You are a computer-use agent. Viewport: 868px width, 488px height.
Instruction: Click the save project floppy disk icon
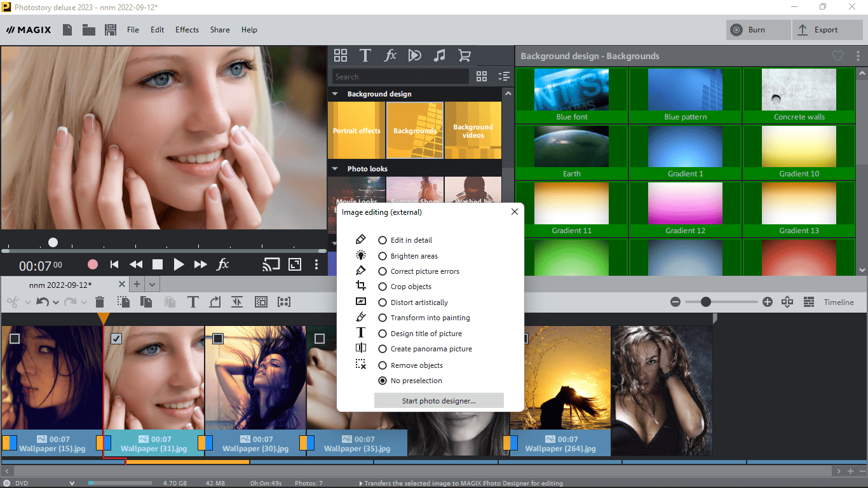[x=111, y=30]
